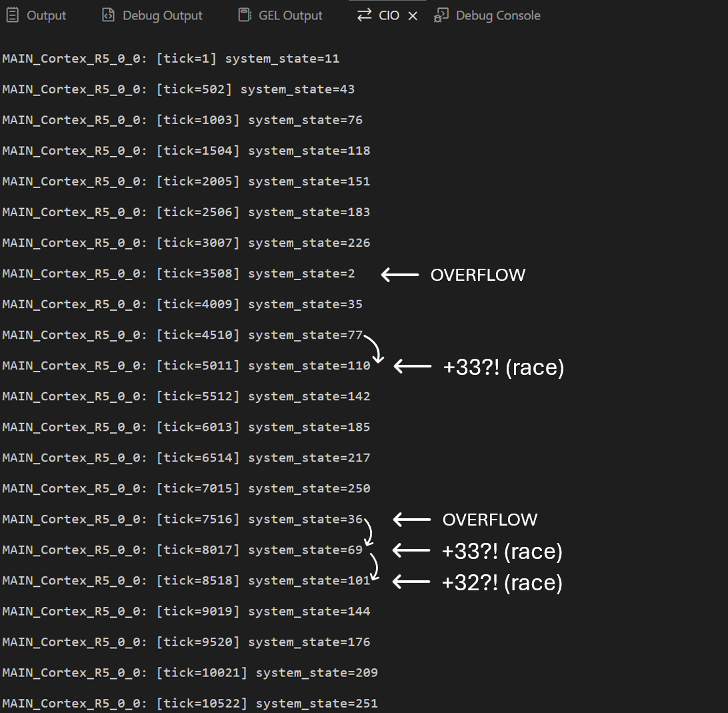Select the tick=7516 system_state=36 log entry

coord(182,519)
